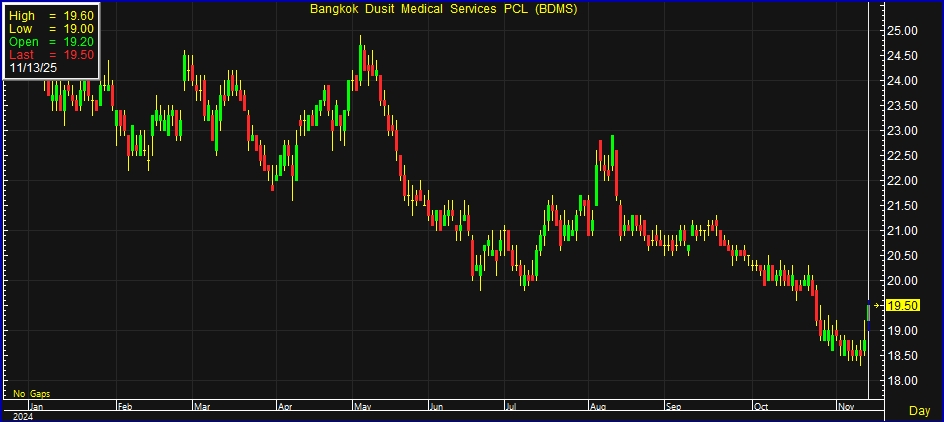Click the Low value in info box
This screenshot has width=944, height=422.
coord(51,29)
